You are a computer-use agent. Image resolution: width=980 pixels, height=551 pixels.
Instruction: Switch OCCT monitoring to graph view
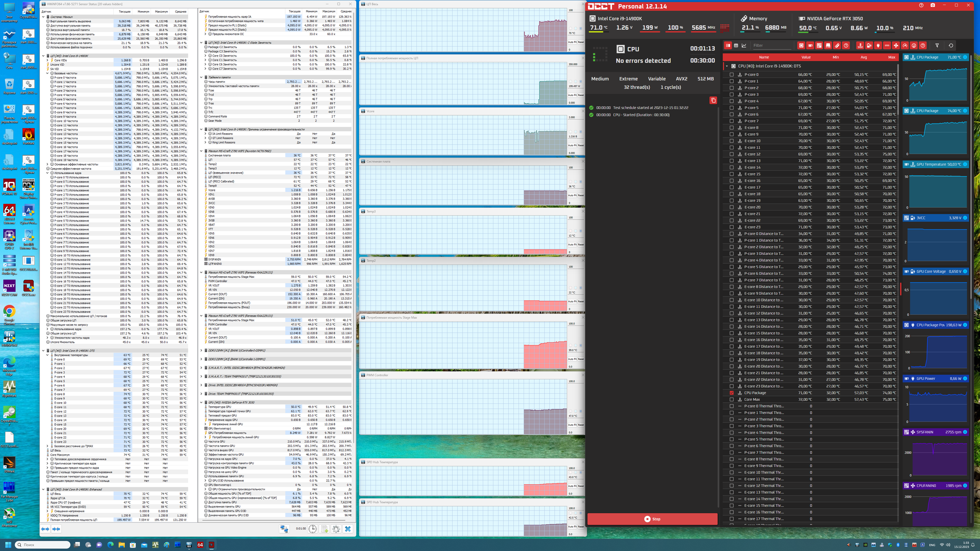pos(744,46)
